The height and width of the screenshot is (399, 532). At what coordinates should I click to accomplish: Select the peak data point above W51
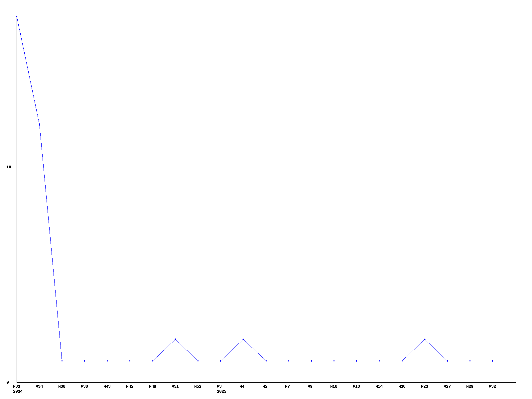pyautogui.click(x=175, y=339)
